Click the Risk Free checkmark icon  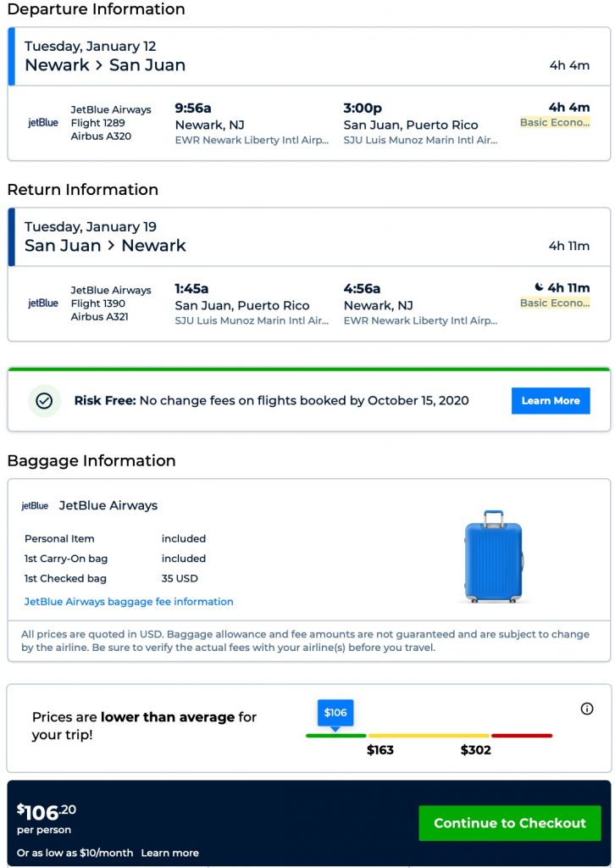coord(44,401)
